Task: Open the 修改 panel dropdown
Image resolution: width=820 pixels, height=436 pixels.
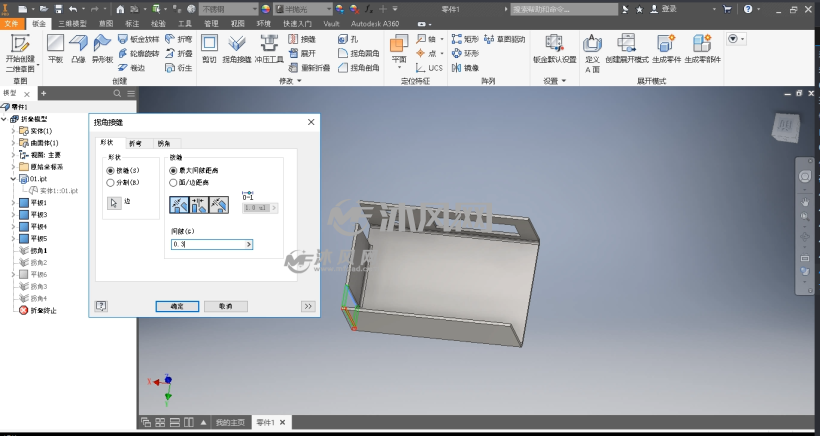Action: point(290,81)
